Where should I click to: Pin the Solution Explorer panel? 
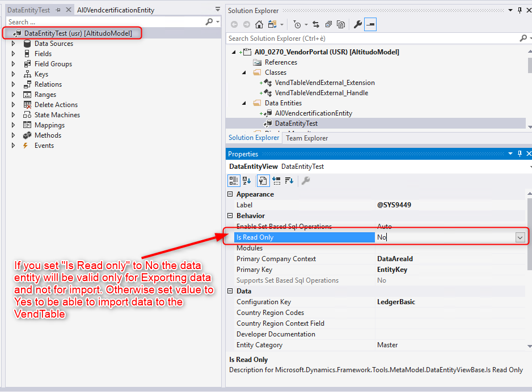pyautogui.click(x=518, y=10)
